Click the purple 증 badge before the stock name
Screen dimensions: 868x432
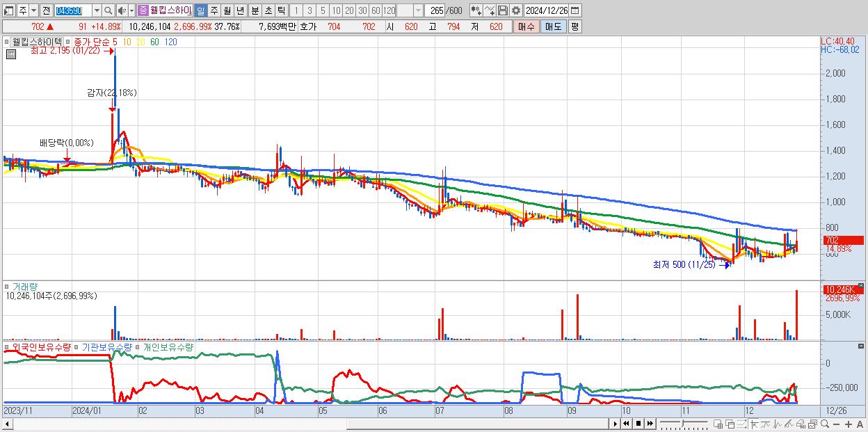(143, 10)
